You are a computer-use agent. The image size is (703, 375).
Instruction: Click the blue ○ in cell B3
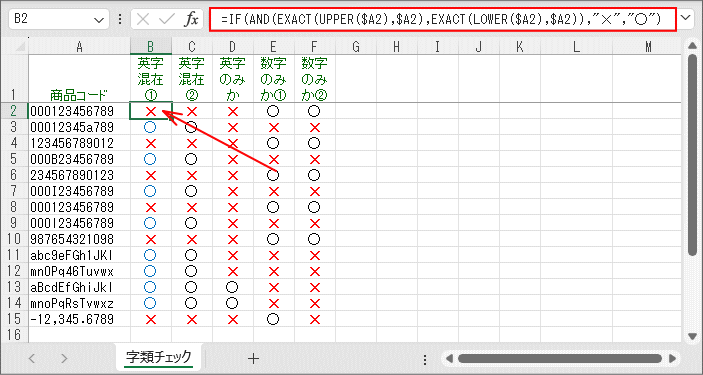(x=150, y=127)
